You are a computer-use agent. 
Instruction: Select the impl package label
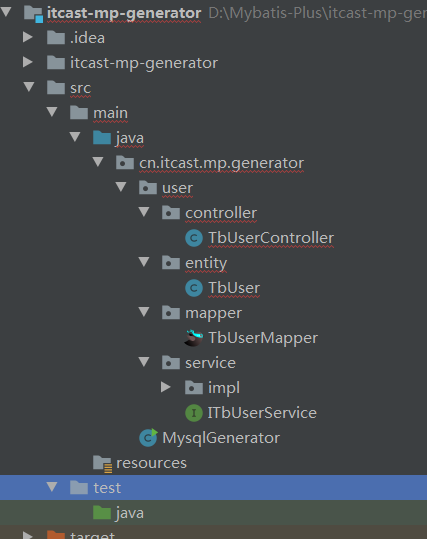point(224,388)
